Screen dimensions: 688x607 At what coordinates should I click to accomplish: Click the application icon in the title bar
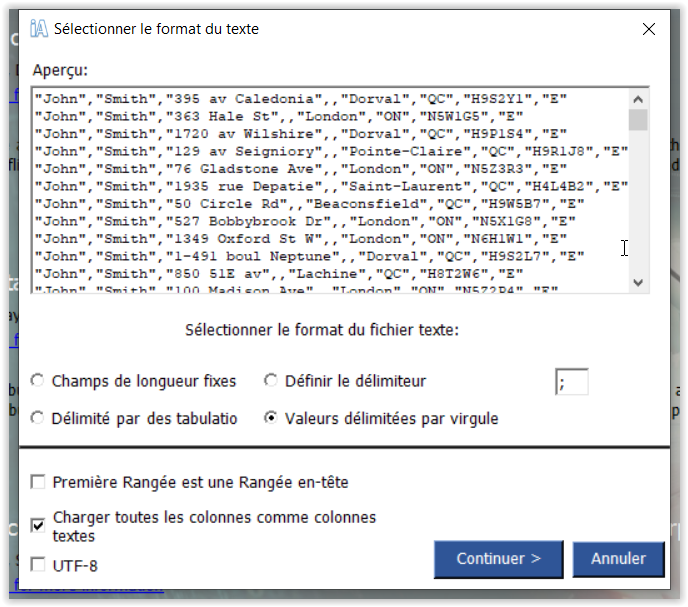pos(39,29)
